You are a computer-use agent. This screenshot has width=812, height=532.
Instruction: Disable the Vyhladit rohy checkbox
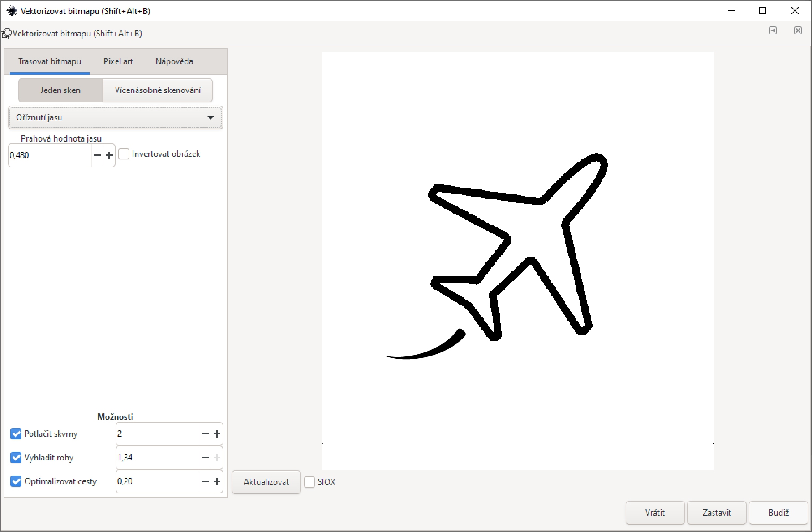point(16,458)
